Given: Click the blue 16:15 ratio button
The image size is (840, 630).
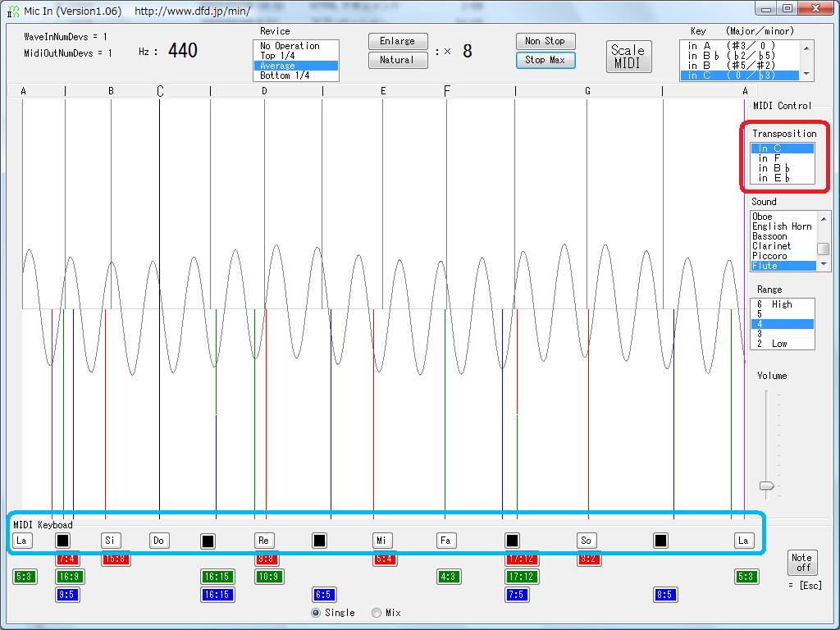Looking at the screenshot, I should 217,595.
